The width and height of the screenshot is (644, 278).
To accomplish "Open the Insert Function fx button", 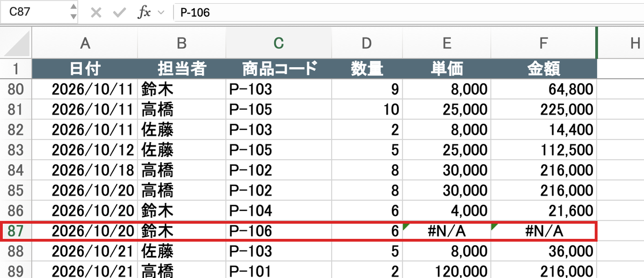I will [x=143, y=13].
